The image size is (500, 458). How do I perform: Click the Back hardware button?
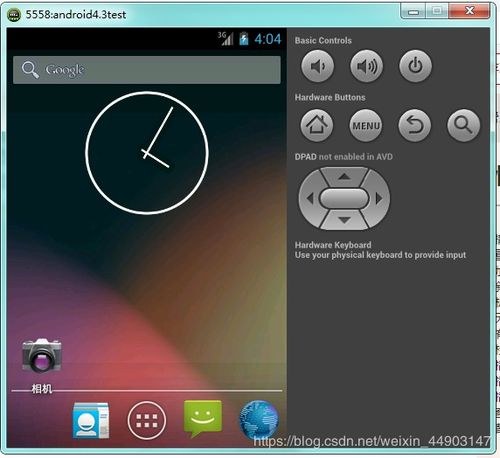point(415,125)
